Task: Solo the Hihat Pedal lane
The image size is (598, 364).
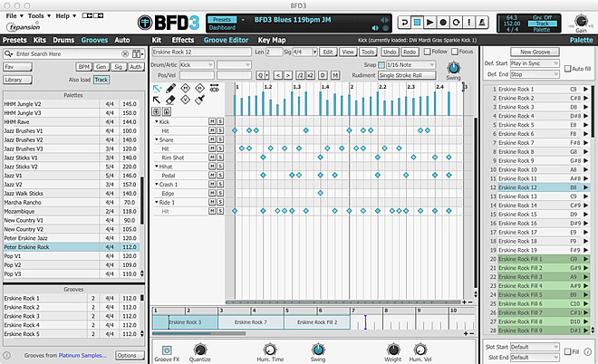Action: [220, 175]
